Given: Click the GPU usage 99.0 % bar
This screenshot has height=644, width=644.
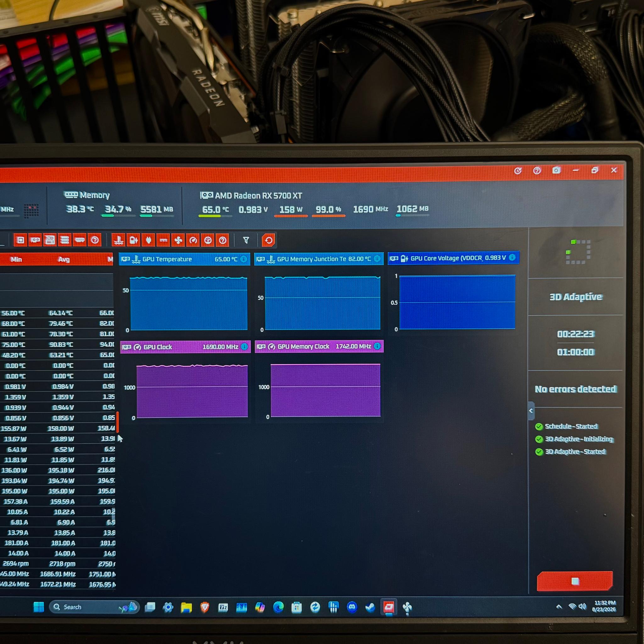Looking at the screenshot, I should click(328, 216).
